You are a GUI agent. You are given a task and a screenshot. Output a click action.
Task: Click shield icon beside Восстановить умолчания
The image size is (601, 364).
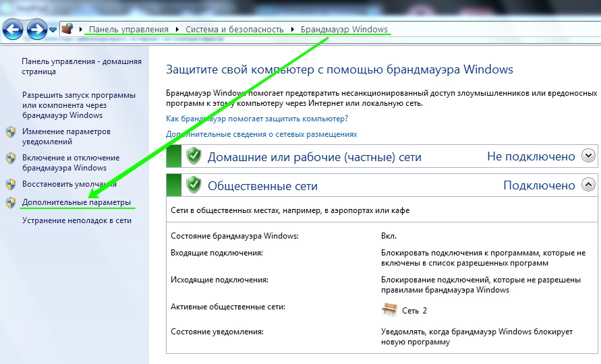11,184
